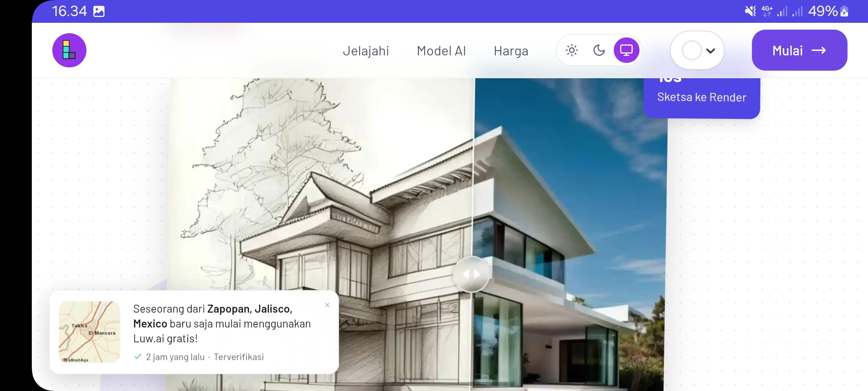Tap the 4G+ network indicator
The height and width of the screenshot is (391, 868).
pos(767,11)
